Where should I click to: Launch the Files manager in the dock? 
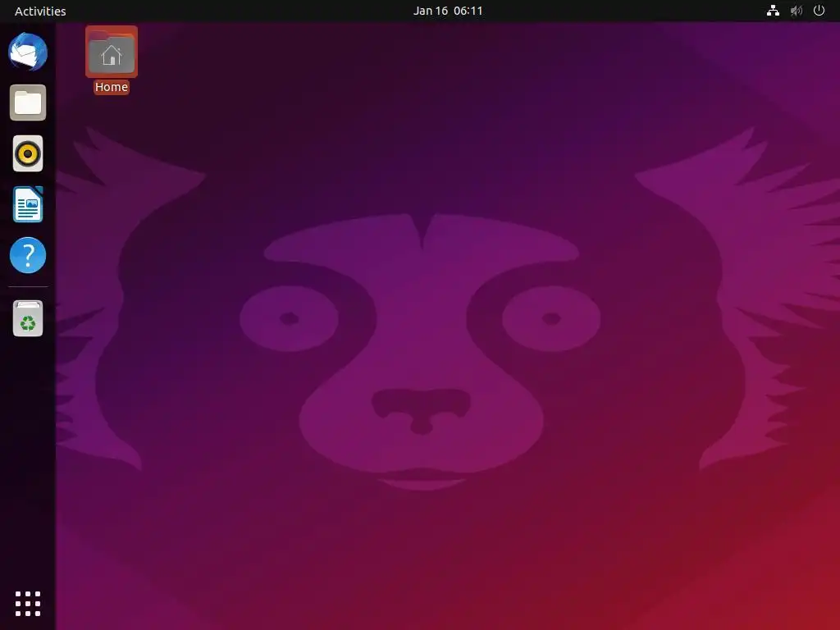point(28,103)
